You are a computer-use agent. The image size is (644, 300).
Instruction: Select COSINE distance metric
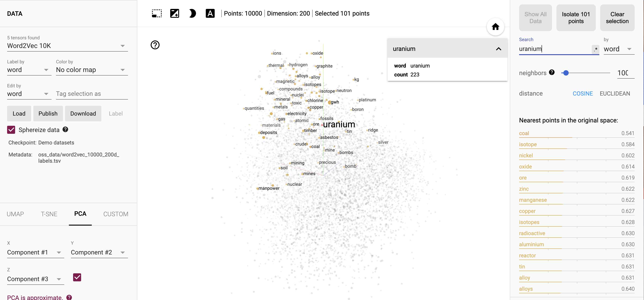click(583, 93)
